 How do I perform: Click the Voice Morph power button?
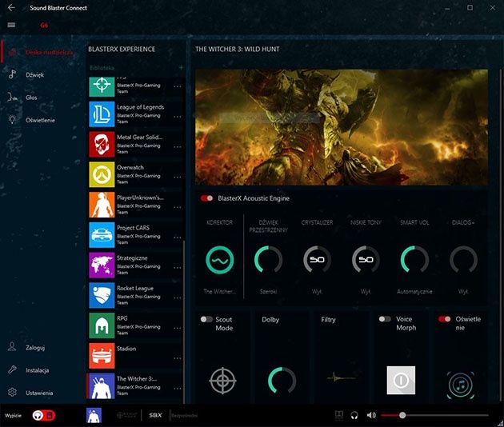pos(401,380)
